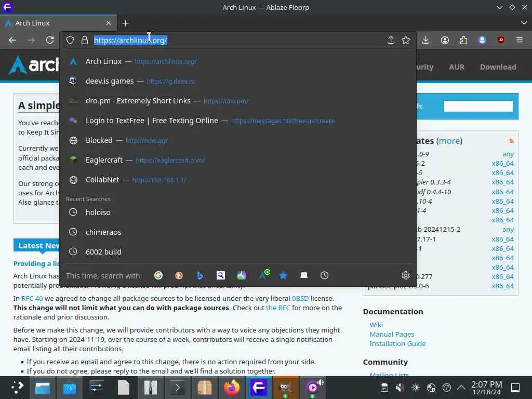Open the uBlock Origin extension
The height and width of the screenshot is (399, 532).
point(501,40)
